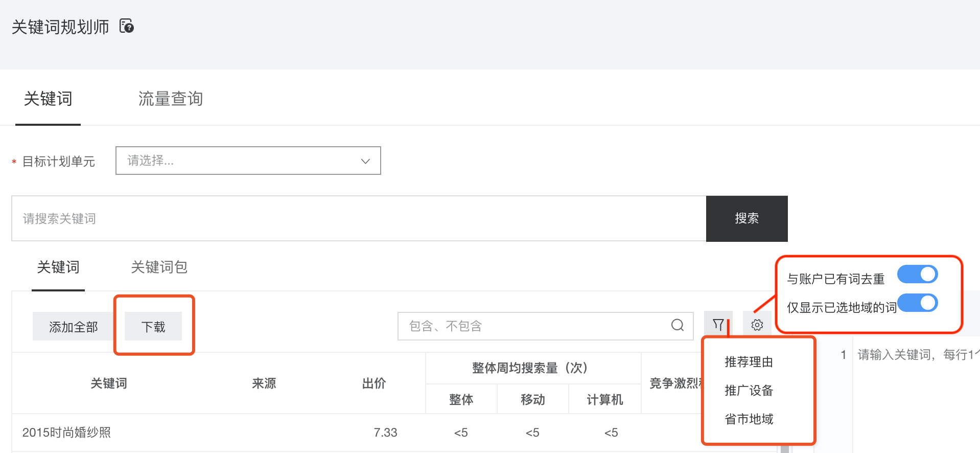980x453 pixels.
Task: Open the funnel filter icon
Action: 718,325
